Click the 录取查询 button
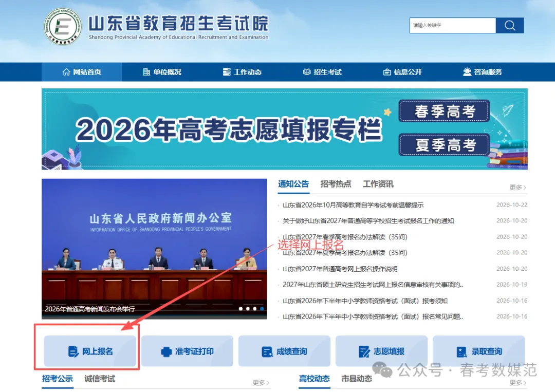The height and width of the screenshot is (392, 555). pyautogui.click(x=478, y=351)
